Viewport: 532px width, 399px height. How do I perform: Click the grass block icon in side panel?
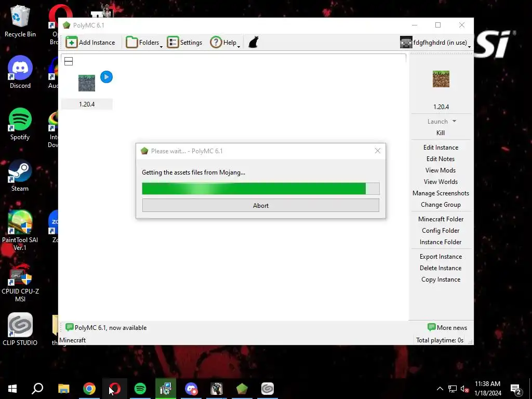[x=441, y=79]
